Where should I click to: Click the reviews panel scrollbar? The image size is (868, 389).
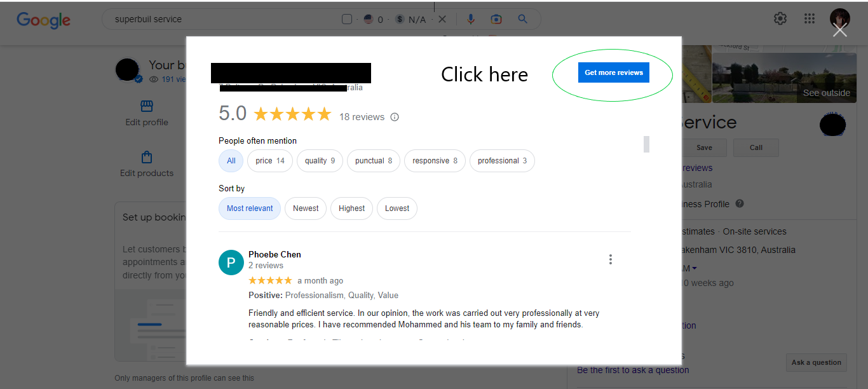coord(646,144)
